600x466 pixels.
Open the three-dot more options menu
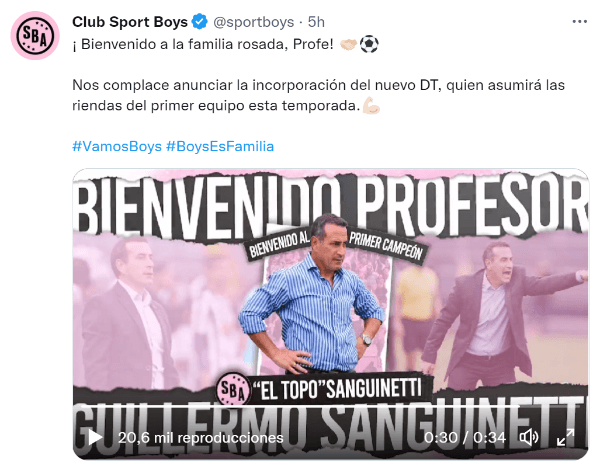tap(579, 22)
